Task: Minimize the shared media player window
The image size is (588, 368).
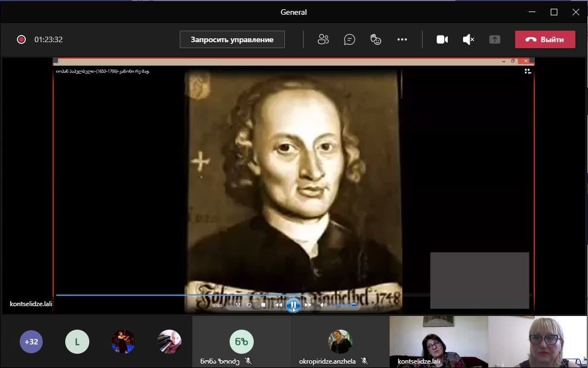Action: [x=504, y=61]
